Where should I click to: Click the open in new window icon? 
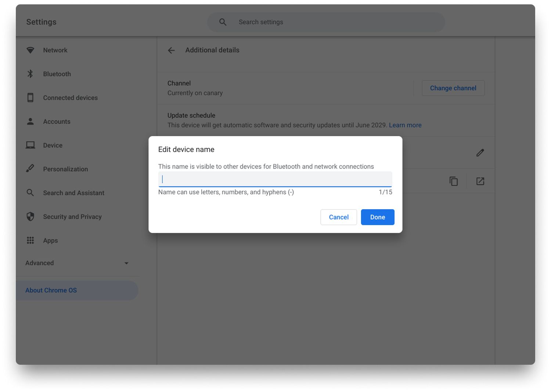[480, 181]
